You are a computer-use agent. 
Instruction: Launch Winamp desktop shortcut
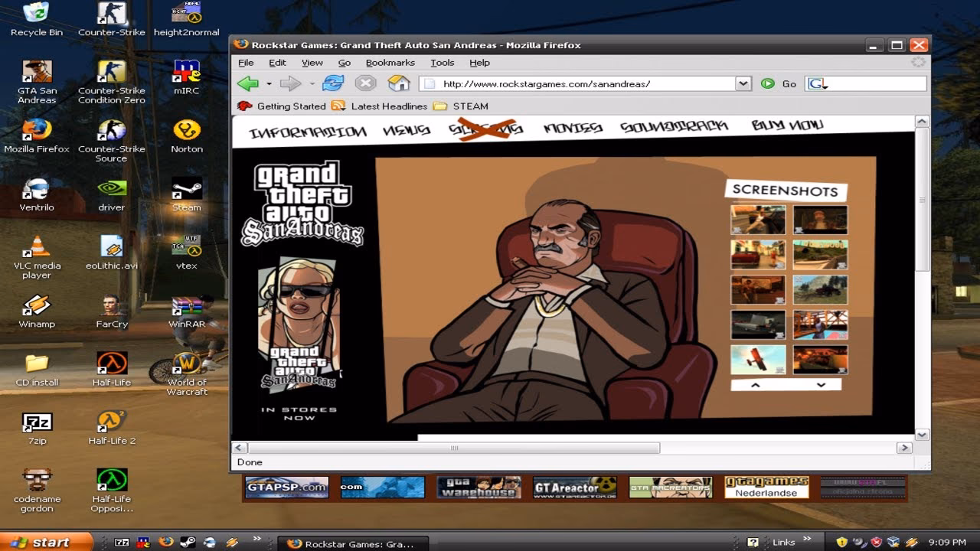[x=37, y=311]
